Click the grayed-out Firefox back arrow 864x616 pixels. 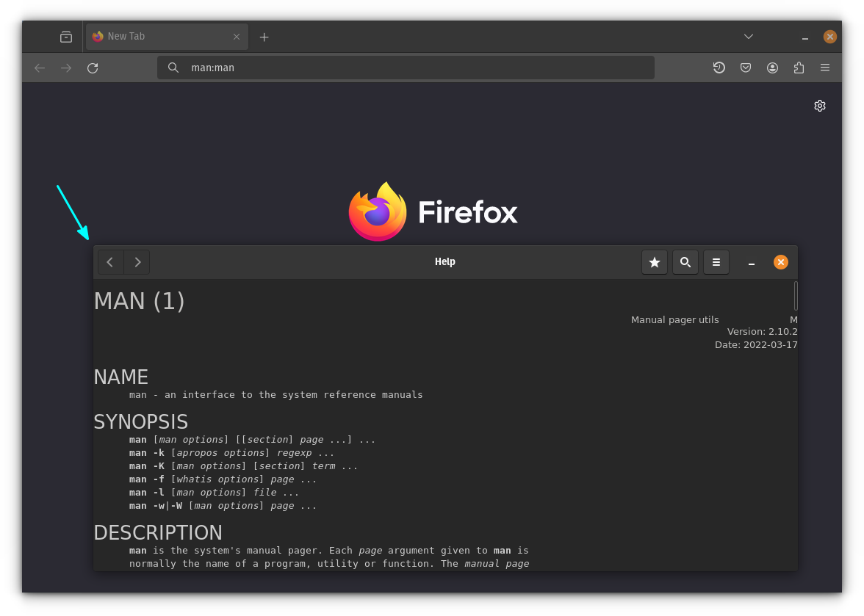39,68
